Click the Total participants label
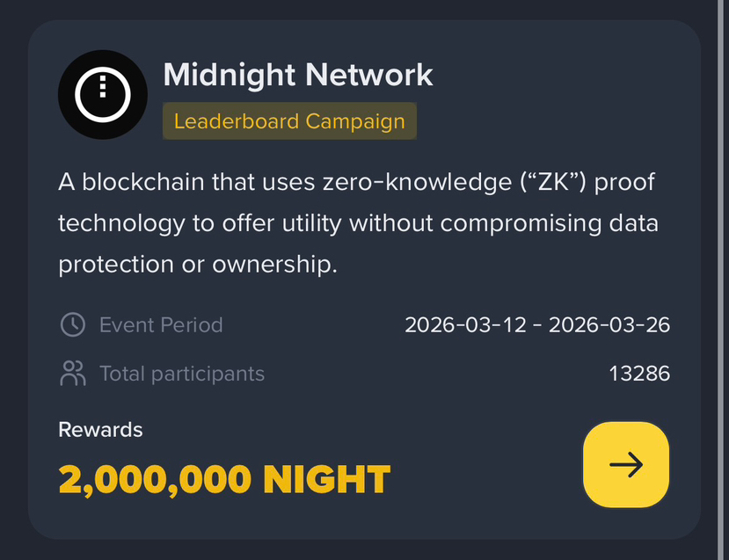 (x=182, y=374)
